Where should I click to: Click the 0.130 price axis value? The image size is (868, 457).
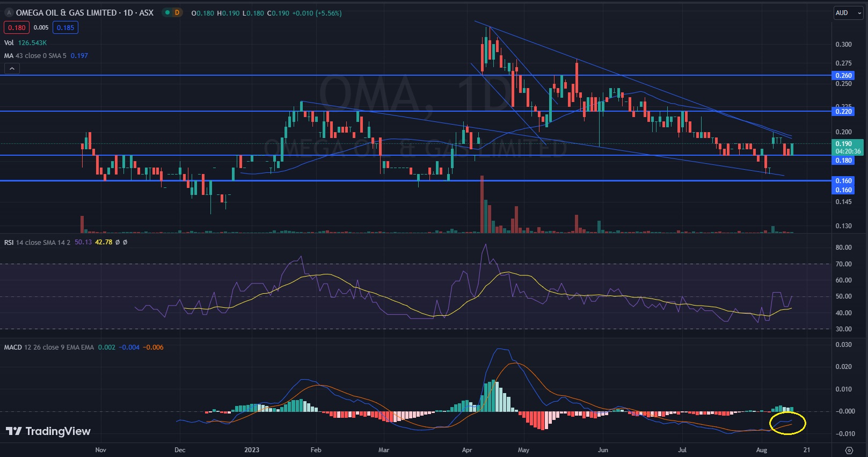843,226
